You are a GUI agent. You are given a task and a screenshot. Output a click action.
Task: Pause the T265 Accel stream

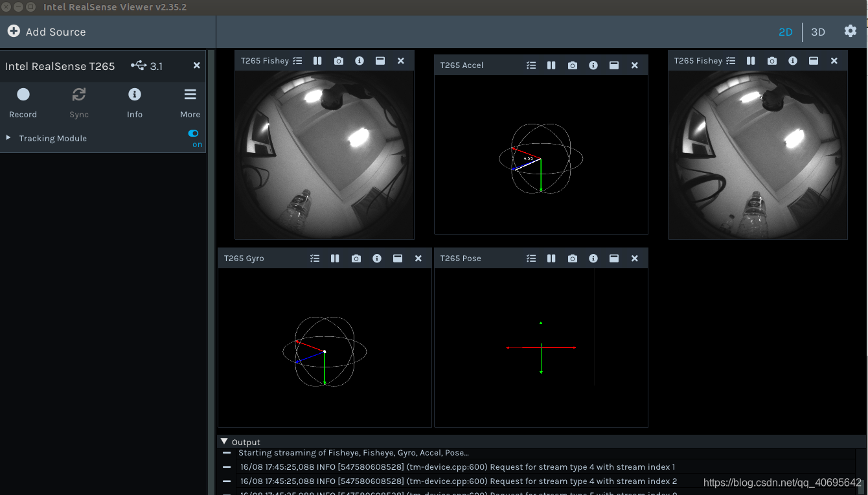(551, 65)
